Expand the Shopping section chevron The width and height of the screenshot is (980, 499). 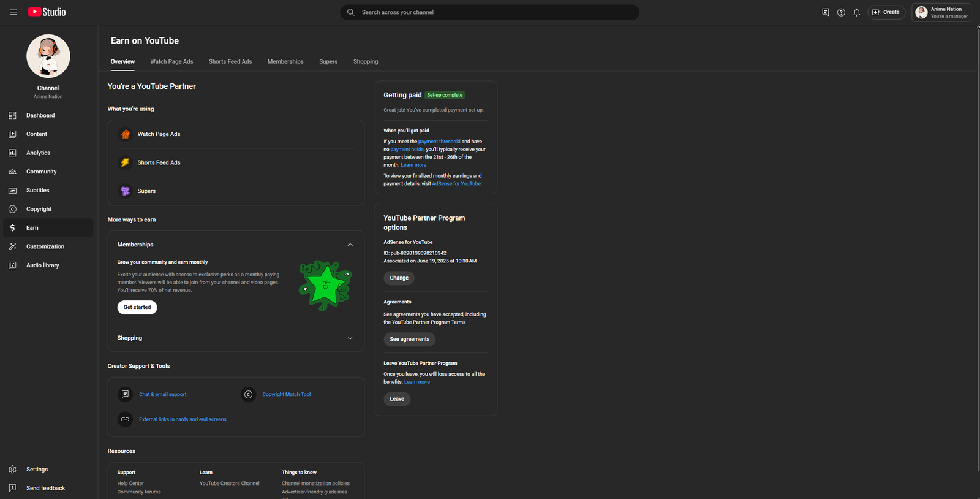click(x=350, y=338)
